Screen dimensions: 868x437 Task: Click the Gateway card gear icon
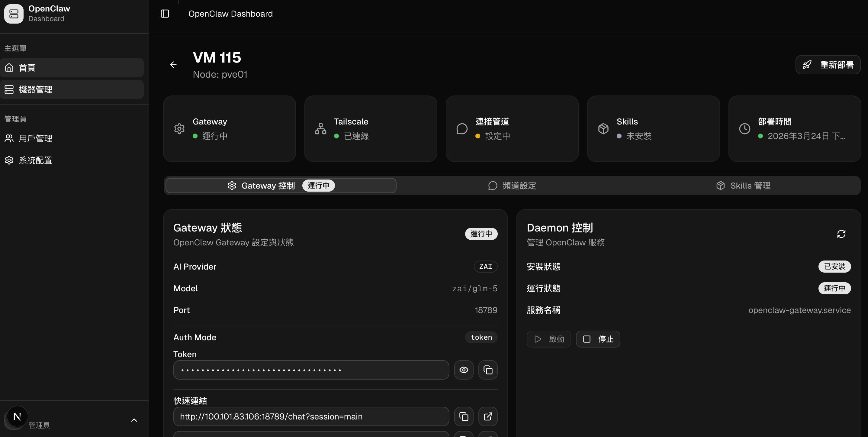click(x=179, y=129)
